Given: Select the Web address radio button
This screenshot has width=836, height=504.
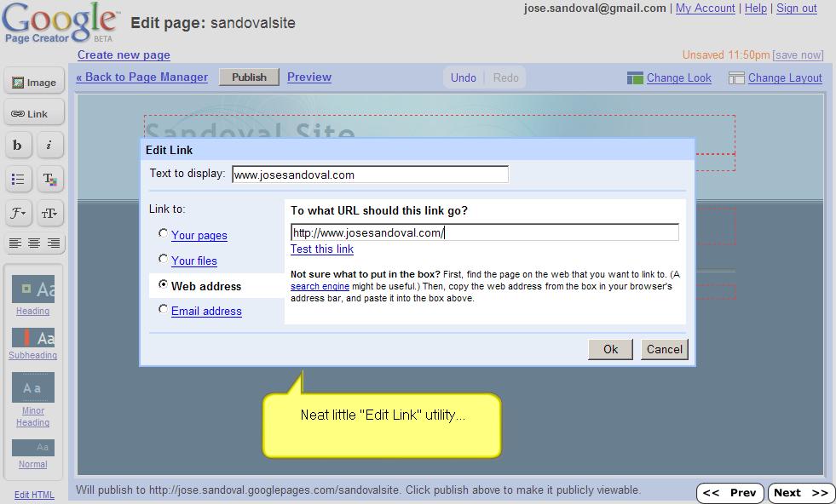Looking at the screenshot, I should pos(163,284).
